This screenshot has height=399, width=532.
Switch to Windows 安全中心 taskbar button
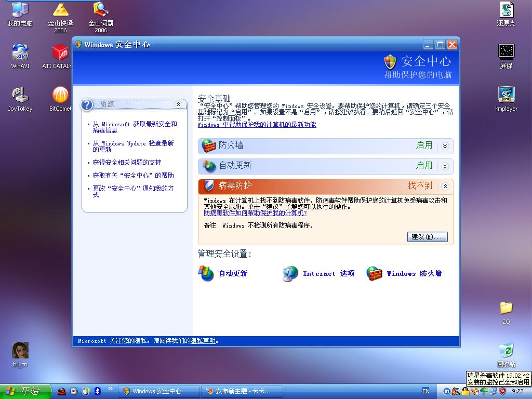tap(159, 391)
